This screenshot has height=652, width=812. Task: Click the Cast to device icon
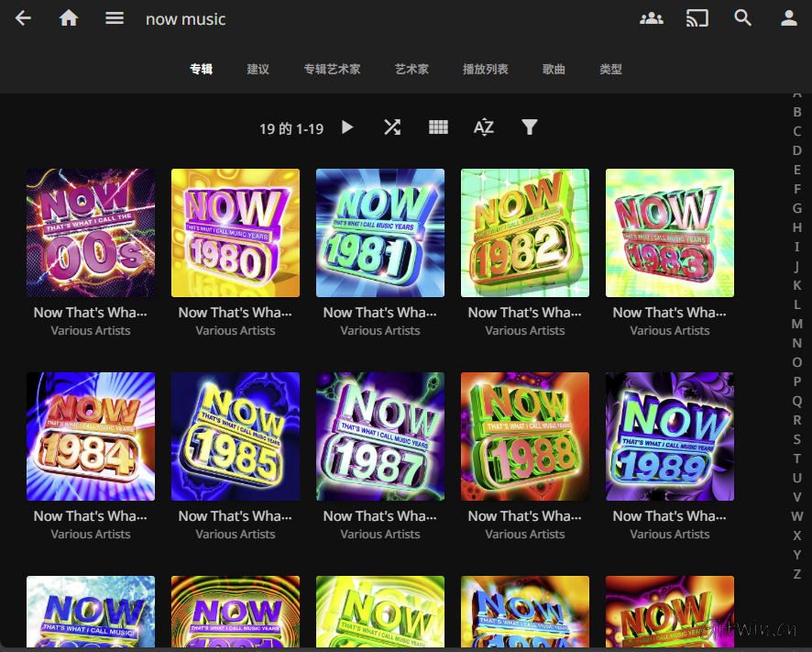click(697, 18)
